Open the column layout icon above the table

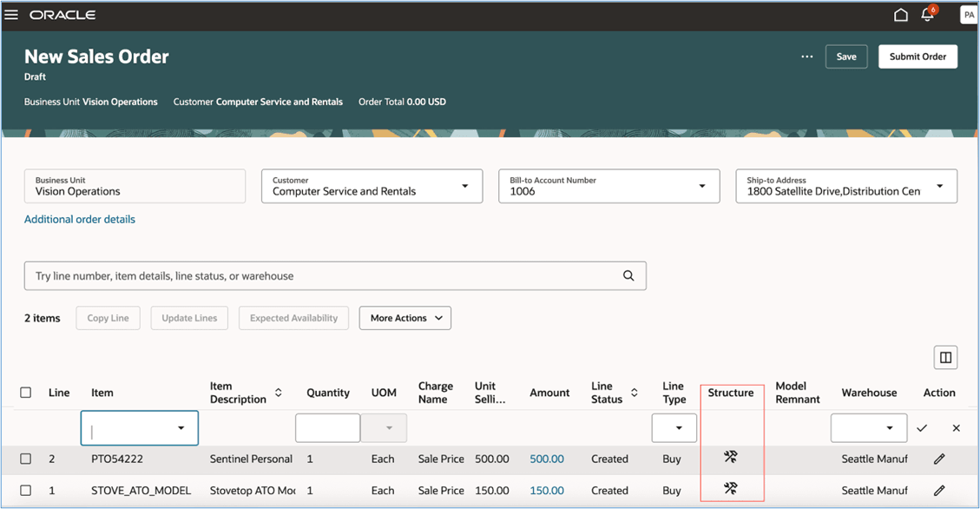pyautogui.click(x=945, y=357)
